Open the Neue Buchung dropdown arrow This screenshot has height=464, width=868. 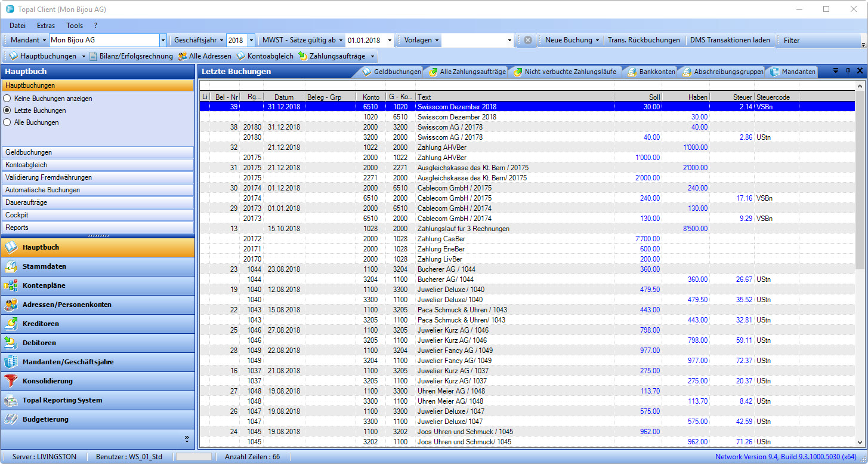coord(597,40)
